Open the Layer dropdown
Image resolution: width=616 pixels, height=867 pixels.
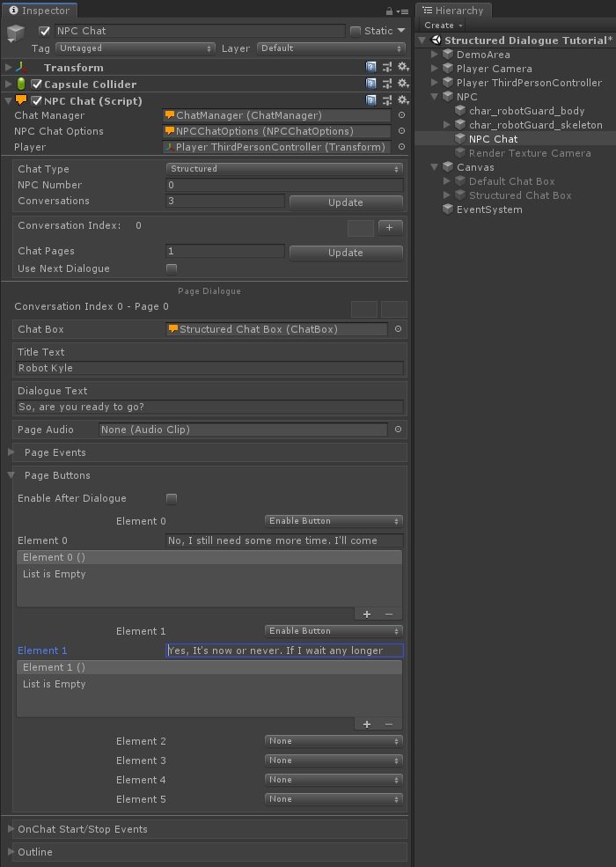click(331, 48)
